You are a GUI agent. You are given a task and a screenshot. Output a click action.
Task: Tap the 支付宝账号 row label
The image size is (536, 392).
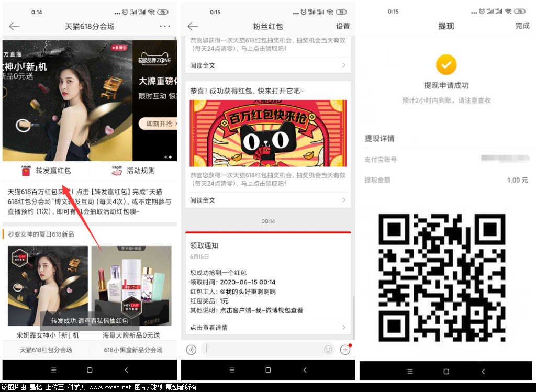pos(381,159)
